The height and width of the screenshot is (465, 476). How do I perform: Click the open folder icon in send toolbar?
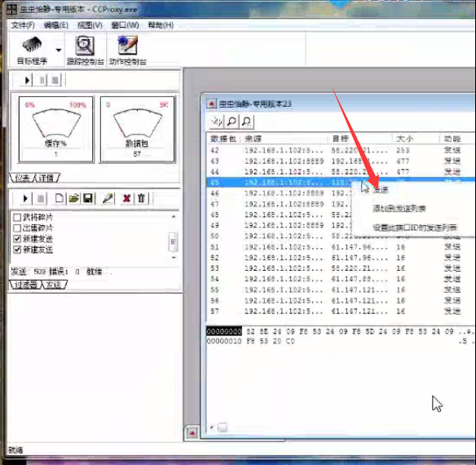tap(74, 198)
